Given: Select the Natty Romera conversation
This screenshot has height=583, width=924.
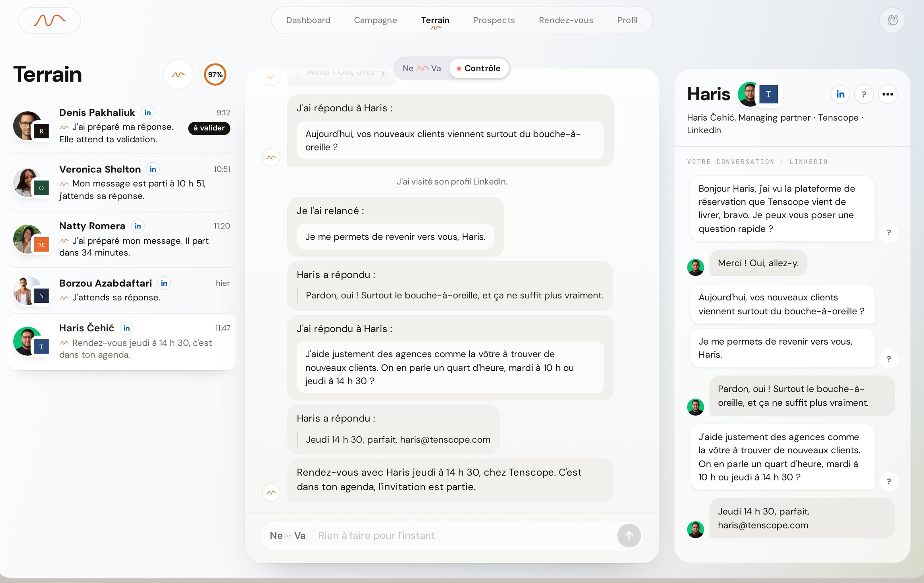Looking at the screenshot, I should click(122, 239).
